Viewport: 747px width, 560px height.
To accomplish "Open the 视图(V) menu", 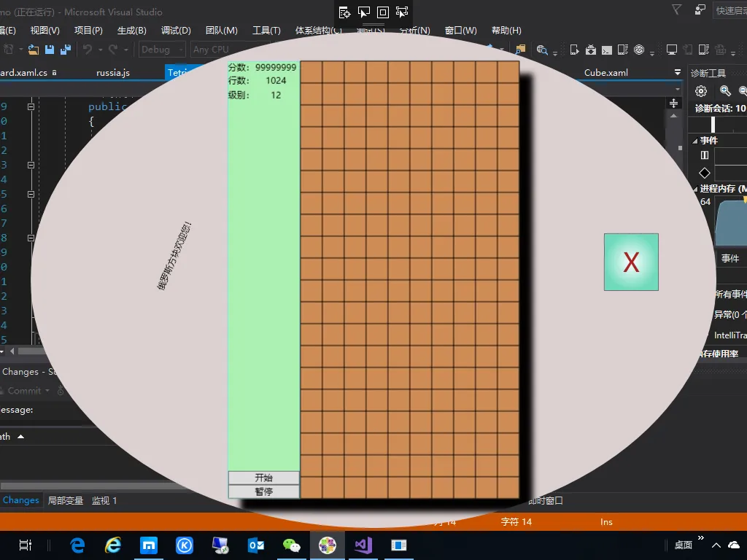I will [45, 31].
